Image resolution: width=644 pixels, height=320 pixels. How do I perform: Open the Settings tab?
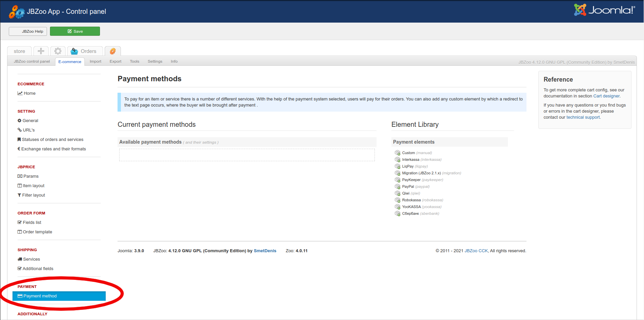[155, 61]
